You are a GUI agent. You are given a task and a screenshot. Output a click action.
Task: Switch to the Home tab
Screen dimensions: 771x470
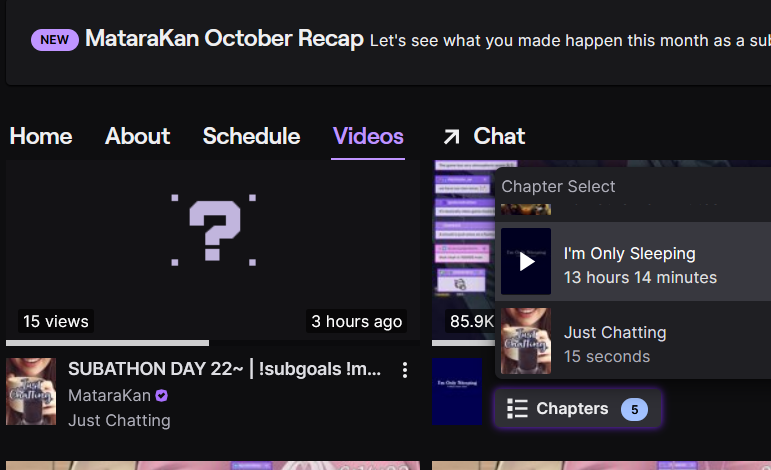click(41, 136)
